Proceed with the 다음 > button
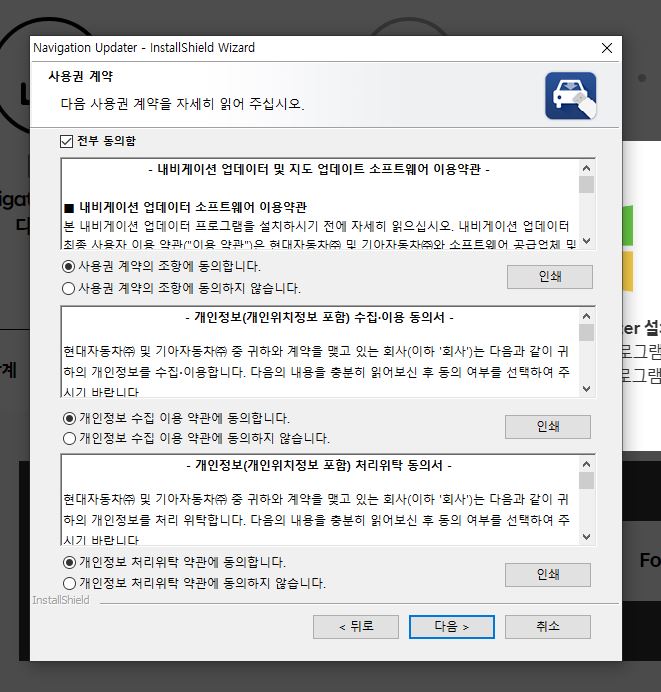This screenshot has height=692, width=661. 451,627
